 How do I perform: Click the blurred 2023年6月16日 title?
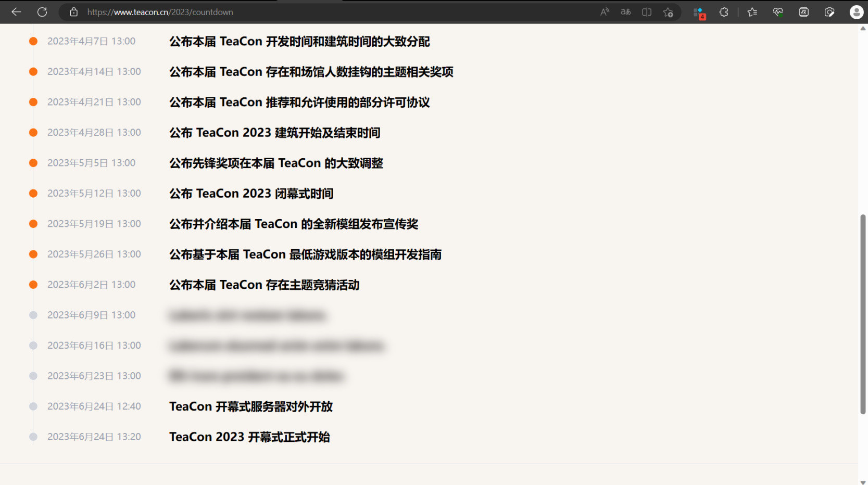tap(277, 346)
